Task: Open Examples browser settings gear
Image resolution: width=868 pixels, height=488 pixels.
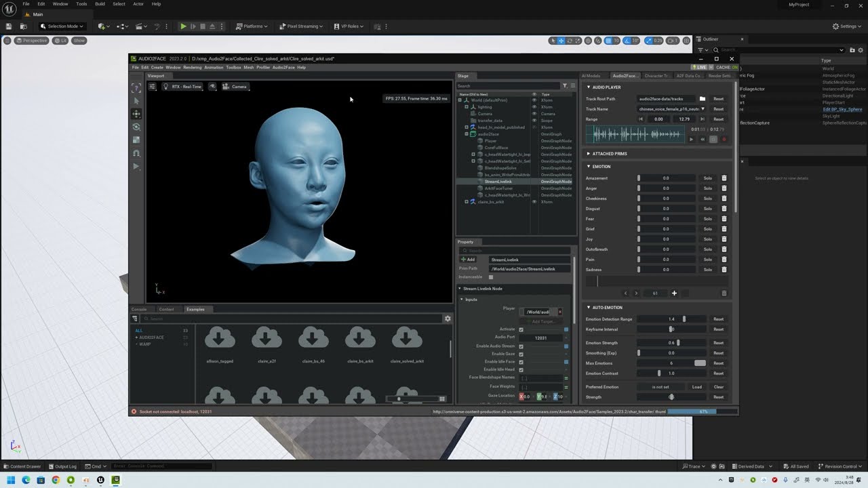Action: [x=448, y=319]
